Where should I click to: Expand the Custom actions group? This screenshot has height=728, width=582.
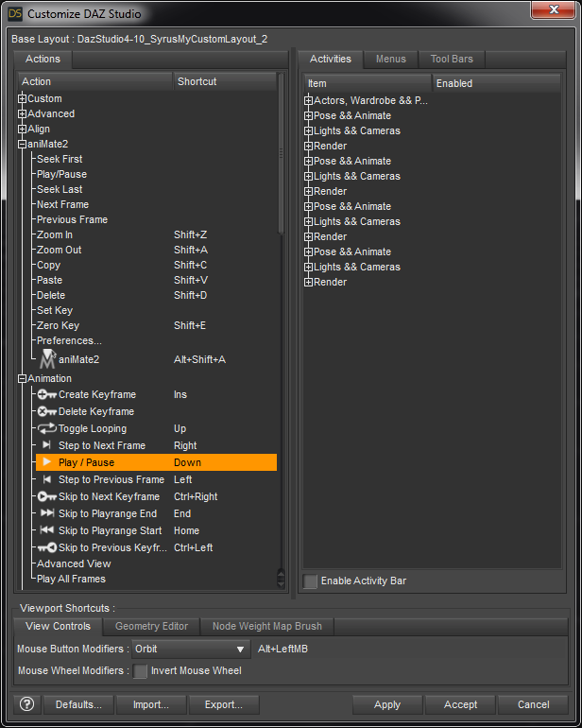pyautogui.click(x=22, y=98)
